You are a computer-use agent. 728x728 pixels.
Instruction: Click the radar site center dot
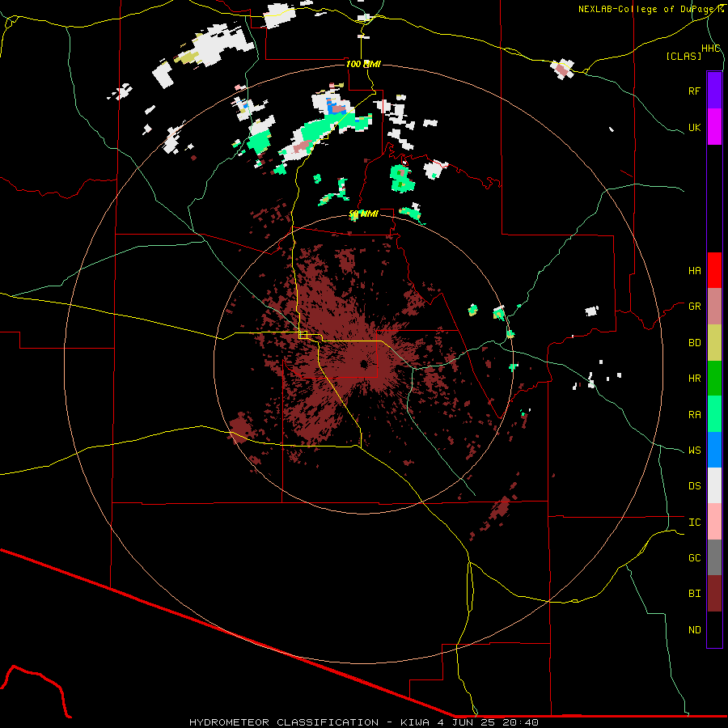[363, 364]
